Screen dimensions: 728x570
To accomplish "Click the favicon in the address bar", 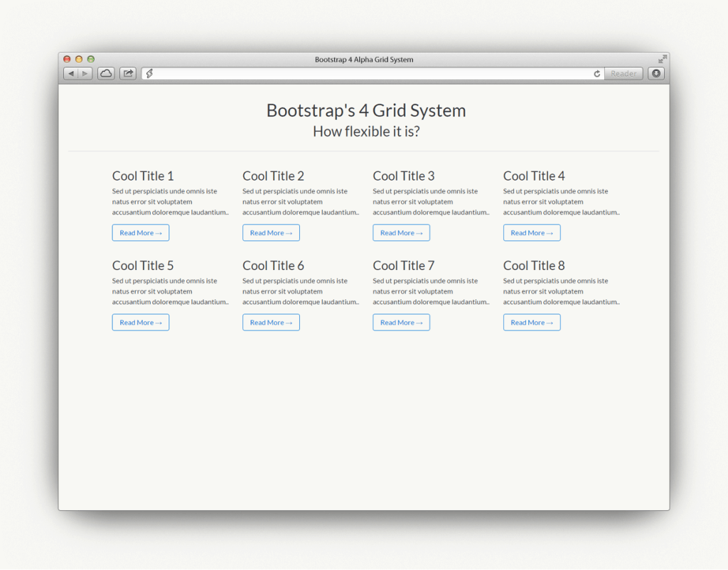I will pyautogui.click(x=149, y=73).
